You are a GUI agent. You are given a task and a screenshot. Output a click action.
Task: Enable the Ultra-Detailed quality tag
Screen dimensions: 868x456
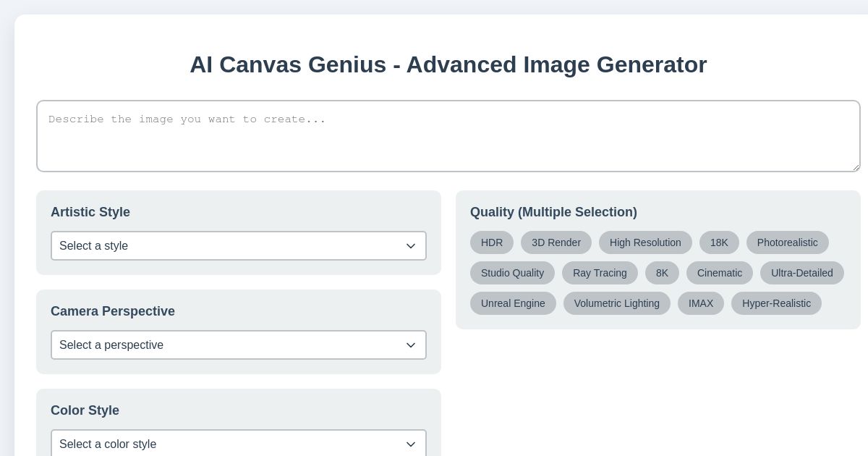(x=801, y=273)
